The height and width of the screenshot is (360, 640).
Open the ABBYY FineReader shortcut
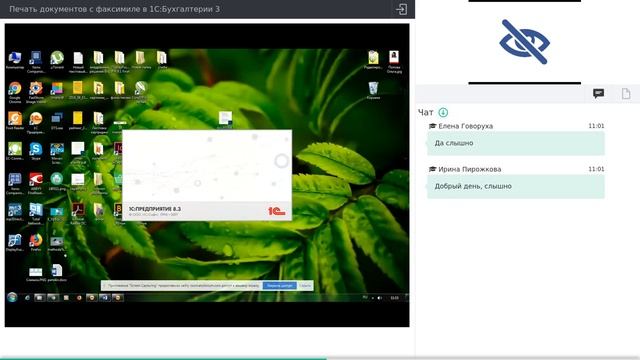point(36,182)
